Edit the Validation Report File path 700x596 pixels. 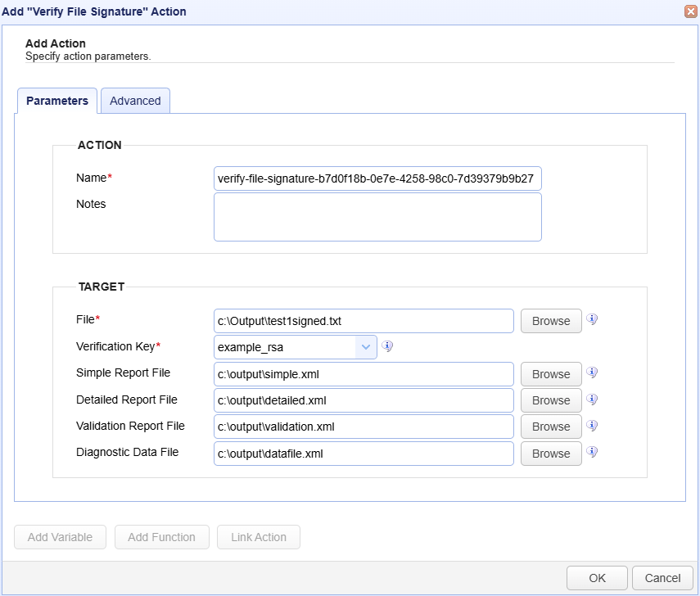(x=364, y=427)
